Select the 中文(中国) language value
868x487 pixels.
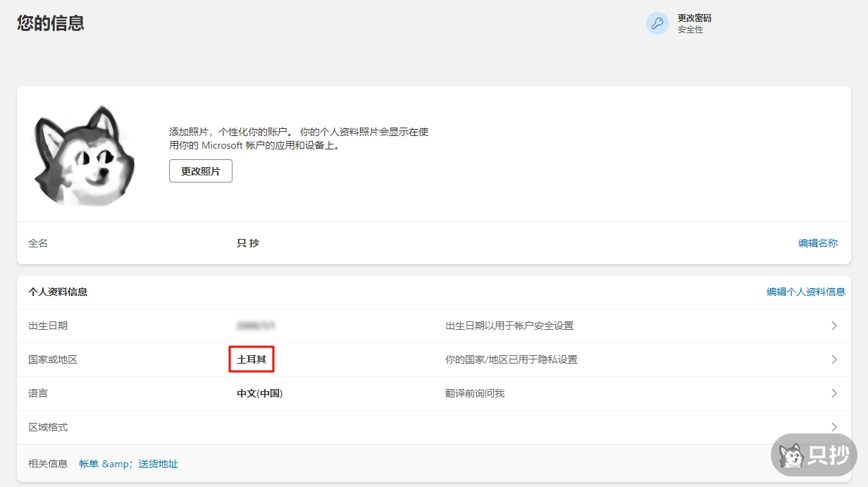click(x=259, y=393)
